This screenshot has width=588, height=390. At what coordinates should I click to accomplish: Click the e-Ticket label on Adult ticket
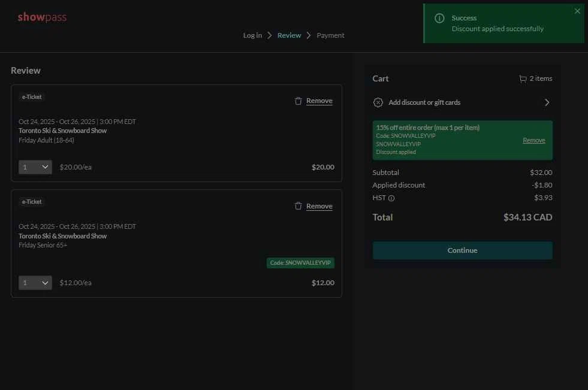32,97
